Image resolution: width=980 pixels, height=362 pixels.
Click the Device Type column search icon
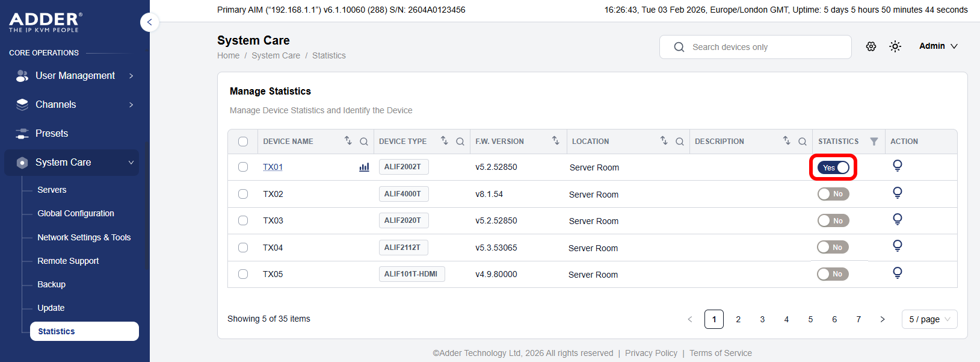460,142
